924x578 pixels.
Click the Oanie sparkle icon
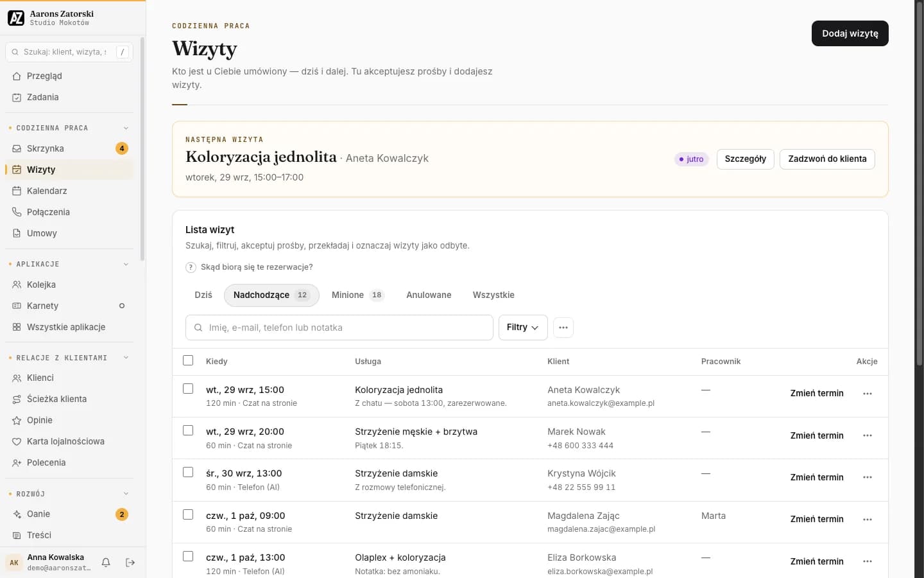[17, 514]
